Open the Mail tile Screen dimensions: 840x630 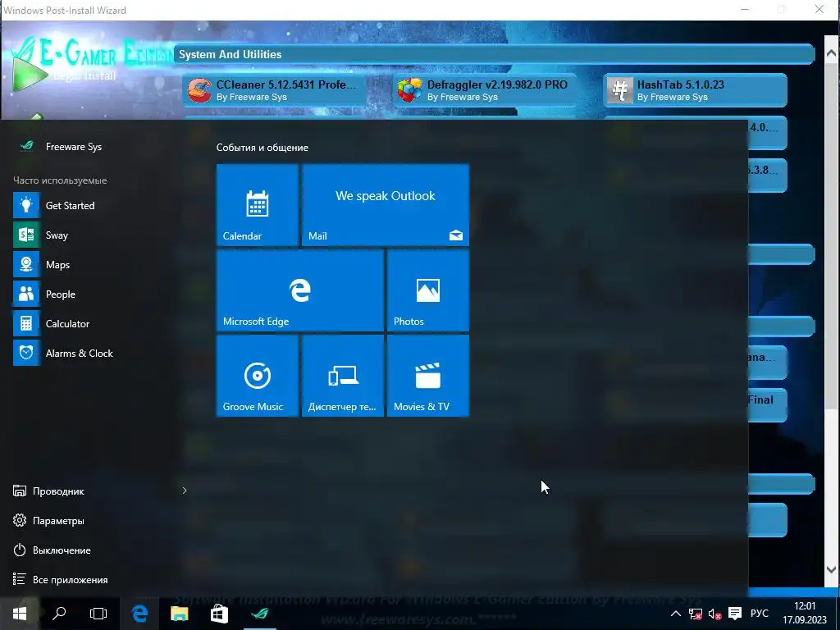click(x=386, y=205)
